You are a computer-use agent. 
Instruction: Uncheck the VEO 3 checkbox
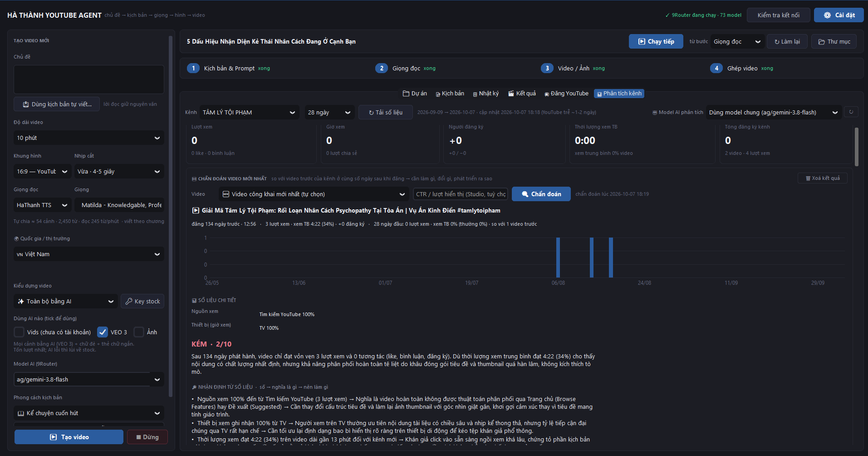point(103,332)
